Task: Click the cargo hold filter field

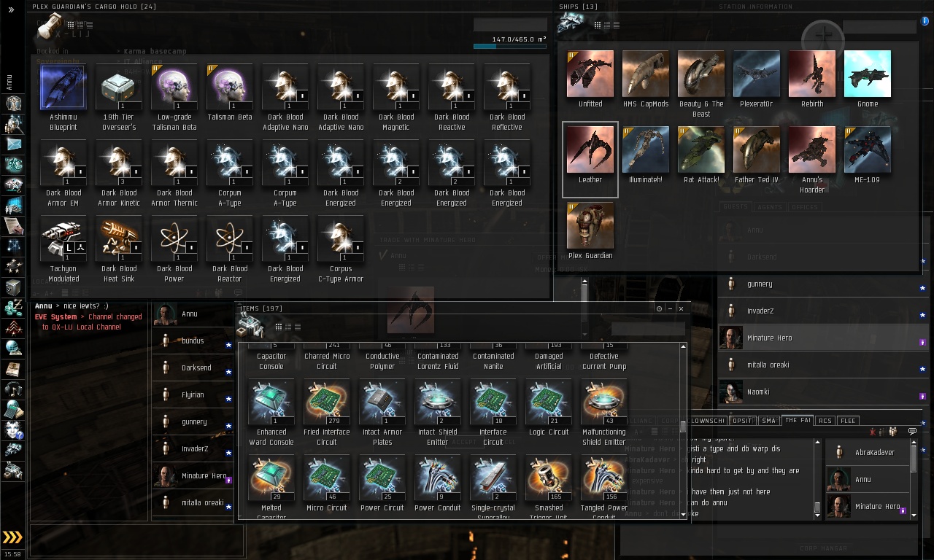Action: (x=510, y=25)
